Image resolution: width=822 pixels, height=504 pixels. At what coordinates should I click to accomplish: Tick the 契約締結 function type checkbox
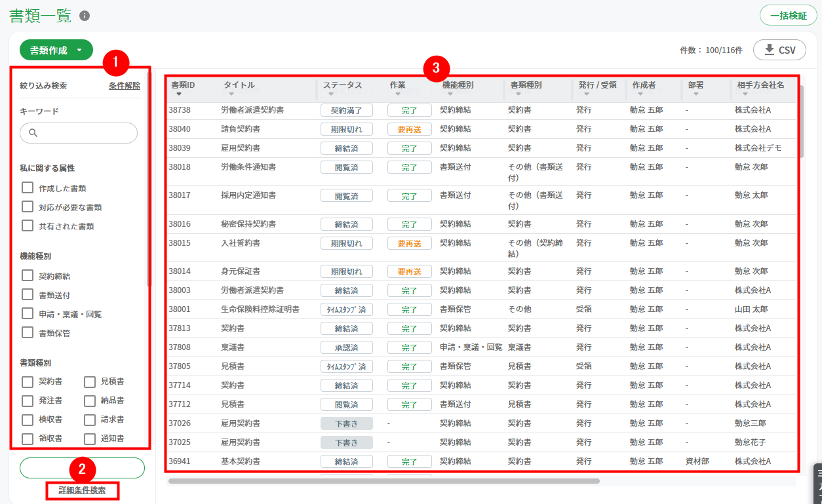click(28, 275)
